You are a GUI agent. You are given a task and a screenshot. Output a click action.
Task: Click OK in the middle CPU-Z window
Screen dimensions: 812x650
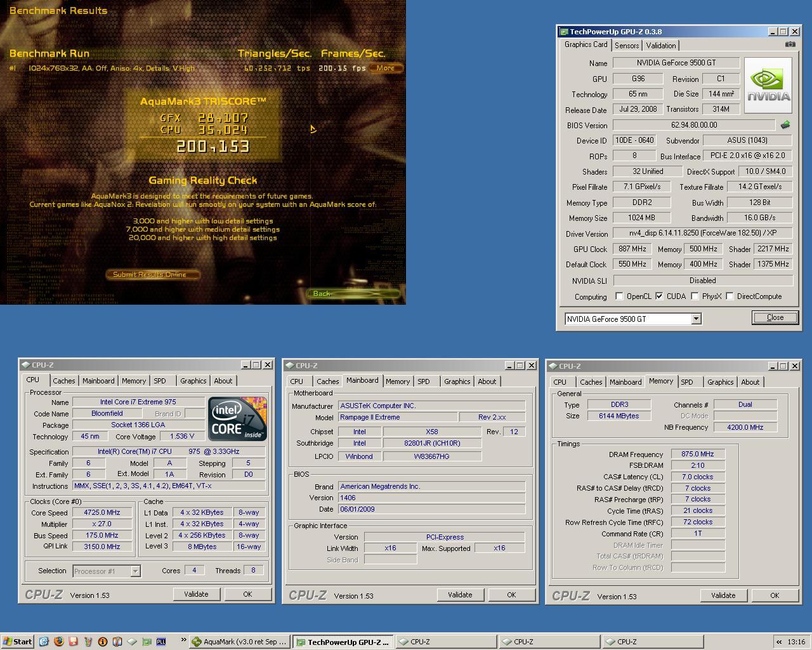511,595
